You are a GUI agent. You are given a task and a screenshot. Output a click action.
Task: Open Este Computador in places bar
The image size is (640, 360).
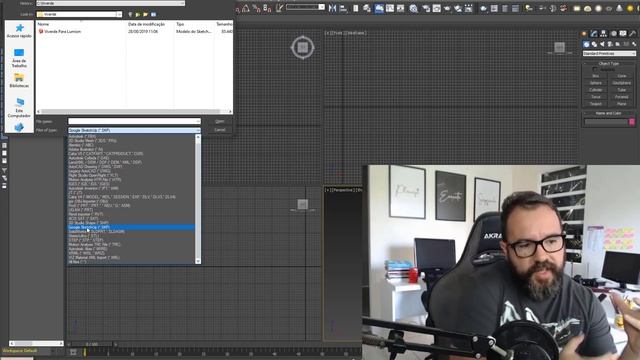tap(19, 108)
